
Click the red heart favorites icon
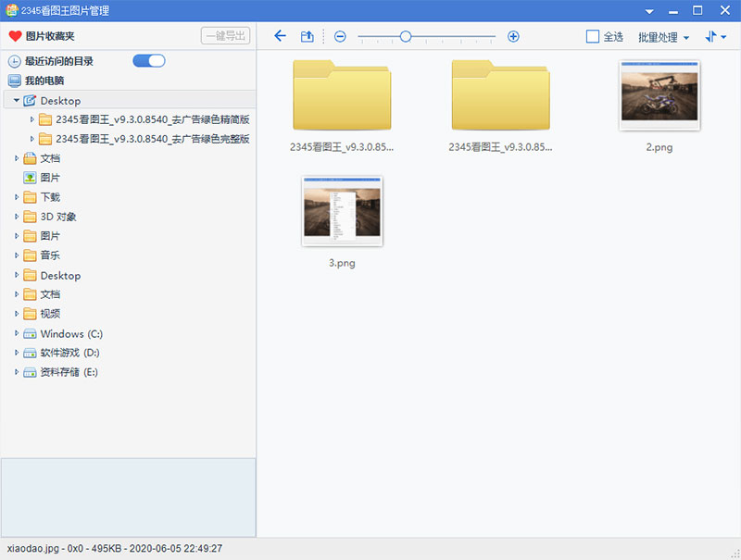tap(15, 36)
